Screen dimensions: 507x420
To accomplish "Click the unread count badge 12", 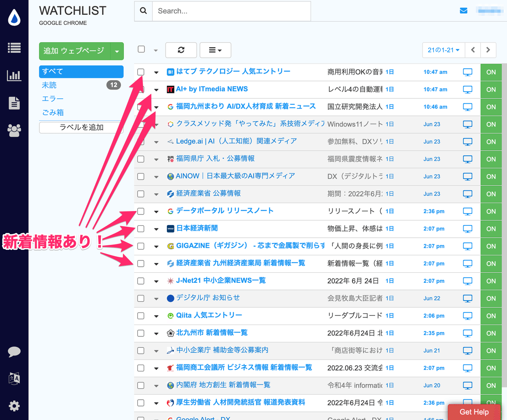I will [x=113, y=85].
